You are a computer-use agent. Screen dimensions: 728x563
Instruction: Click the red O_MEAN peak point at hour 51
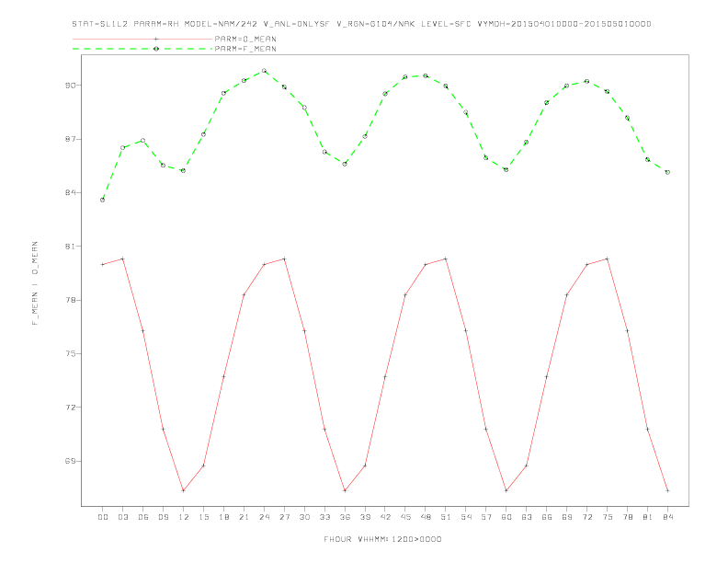tap(446, 259)
